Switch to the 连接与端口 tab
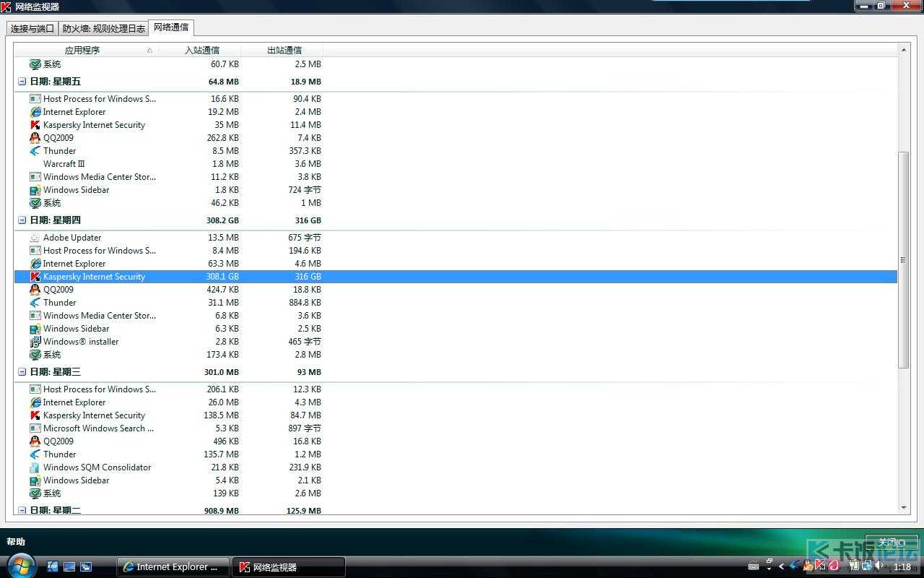The image size is (924, 578). pyautogui.click(x=32, y=29)
